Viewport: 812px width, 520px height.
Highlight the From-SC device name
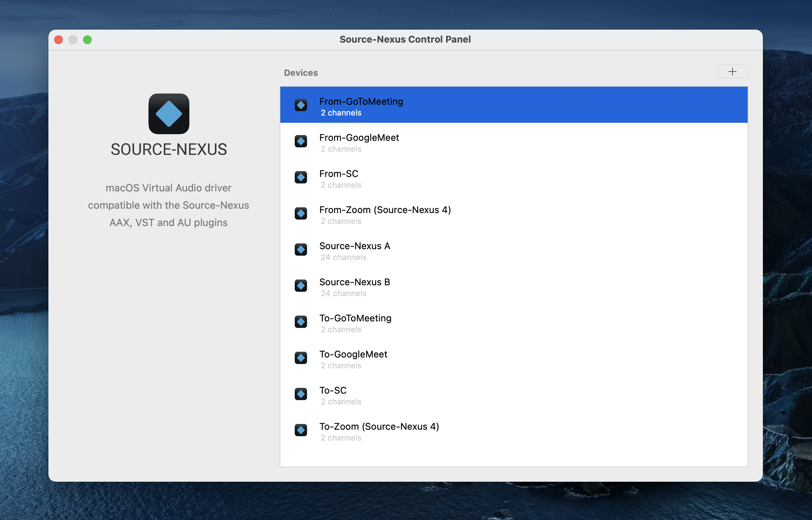(x=338, y=174)
